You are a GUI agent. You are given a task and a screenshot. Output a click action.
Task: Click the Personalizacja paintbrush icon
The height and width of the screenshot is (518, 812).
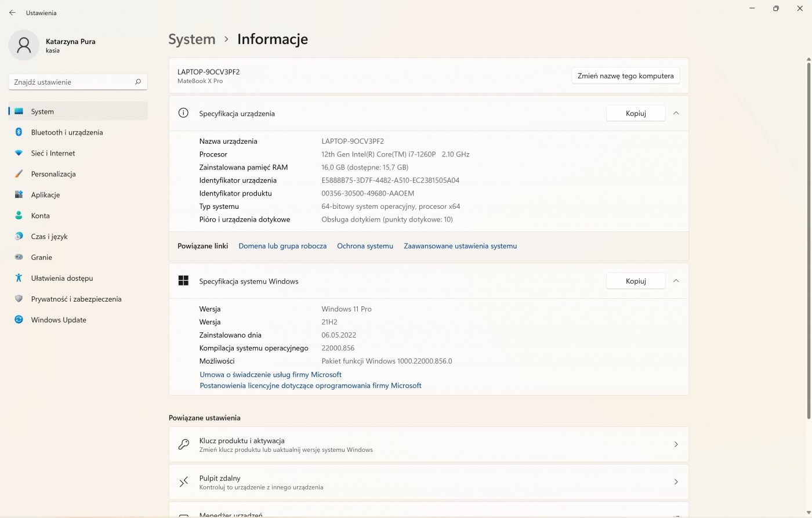coord(19,174)
